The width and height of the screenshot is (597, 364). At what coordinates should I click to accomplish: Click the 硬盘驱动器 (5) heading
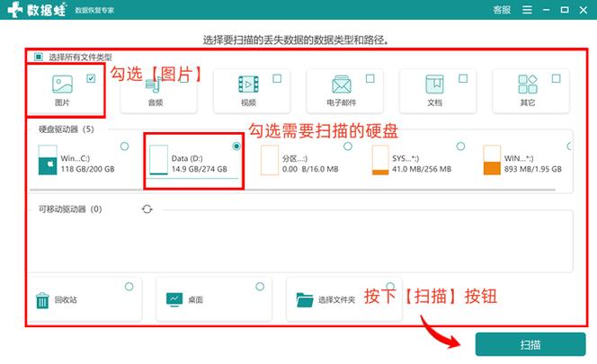[67, 129]
